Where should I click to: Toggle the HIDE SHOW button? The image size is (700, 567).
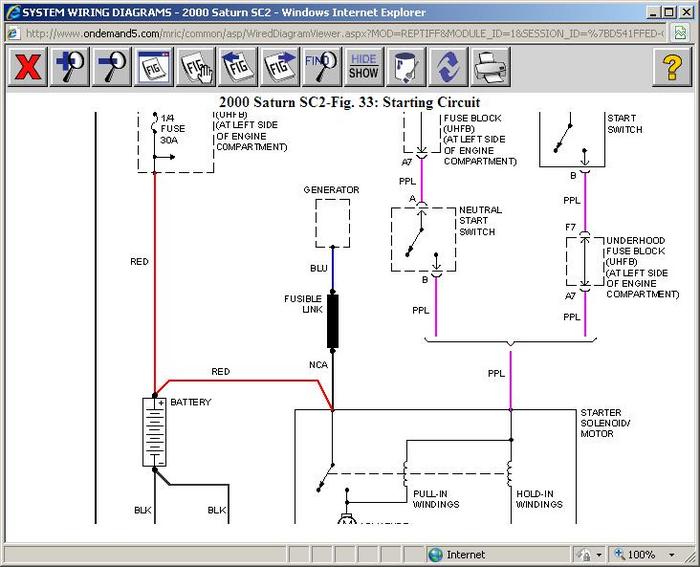pos(364,67)
